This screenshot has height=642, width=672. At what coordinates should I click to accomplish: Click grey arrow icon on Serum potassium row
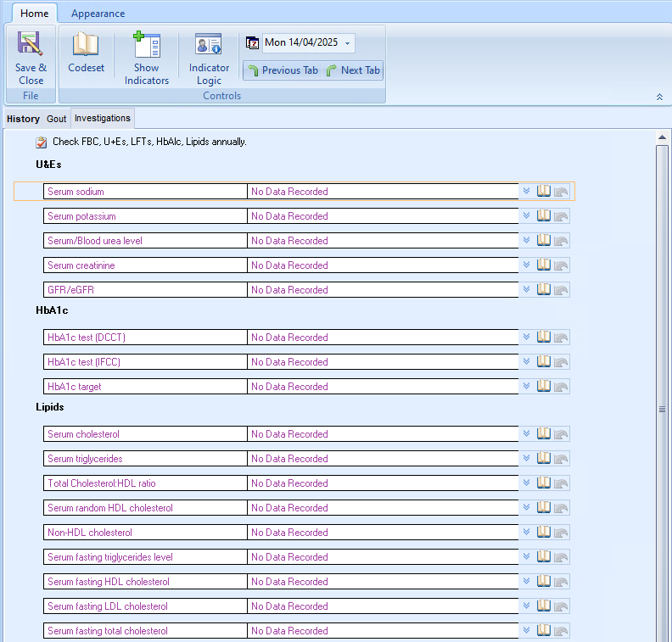coord(561,216)
